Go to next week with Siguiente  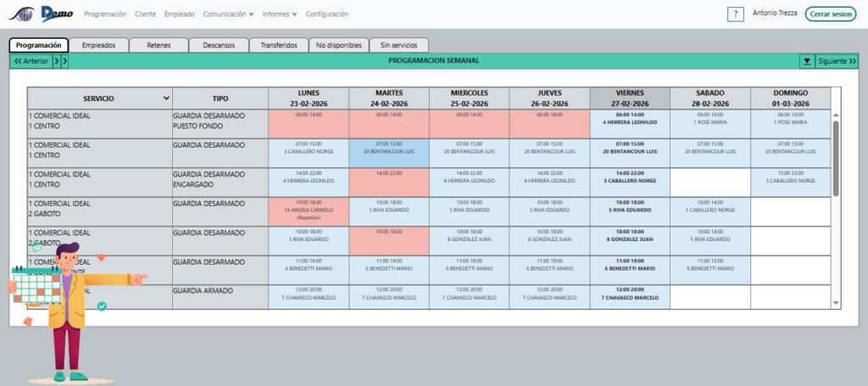837,61
